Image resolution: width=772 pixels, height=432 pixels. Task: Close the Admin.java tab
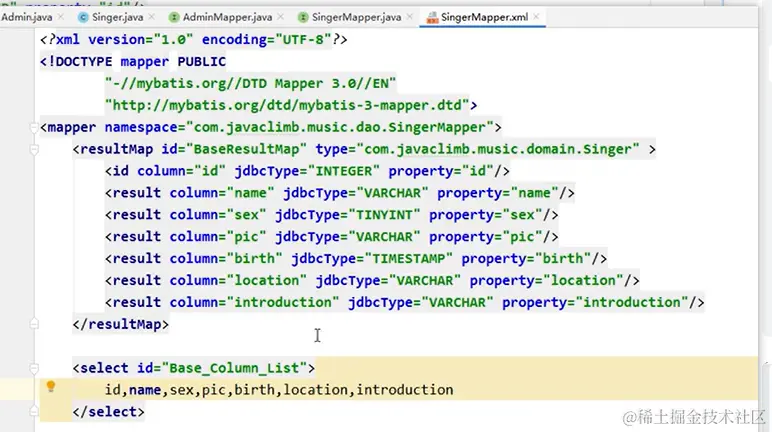point(61,17)
